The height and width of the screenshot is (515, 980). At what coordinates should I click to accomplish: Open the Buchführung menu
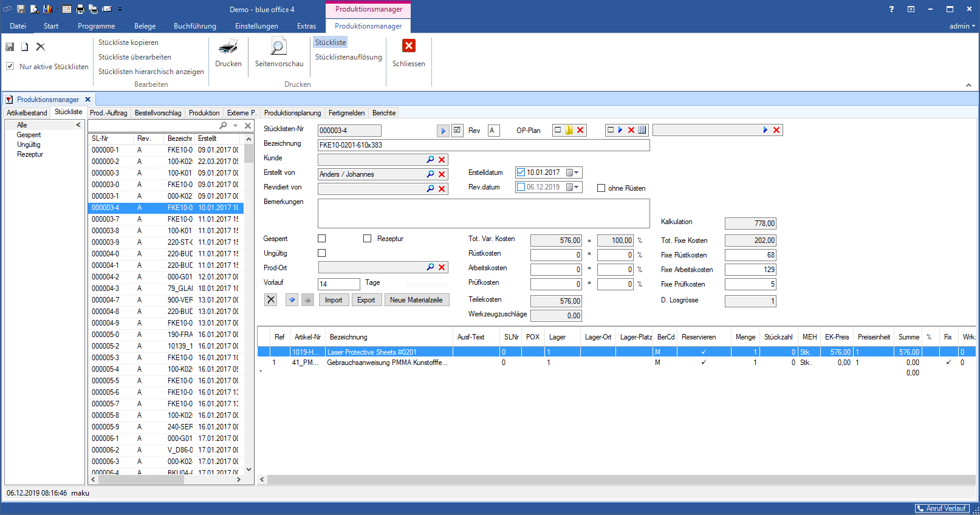[194, 26]
